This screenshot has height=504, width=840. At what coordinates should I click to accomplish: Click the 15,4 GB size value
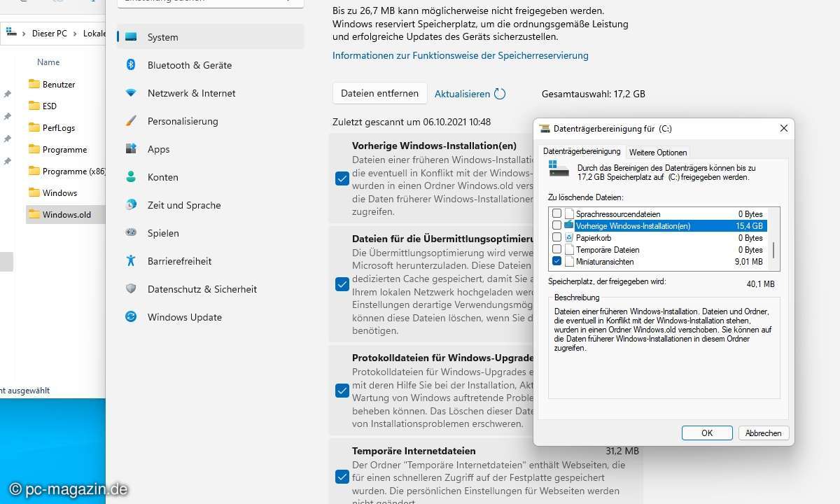click(x=749, y=226)
